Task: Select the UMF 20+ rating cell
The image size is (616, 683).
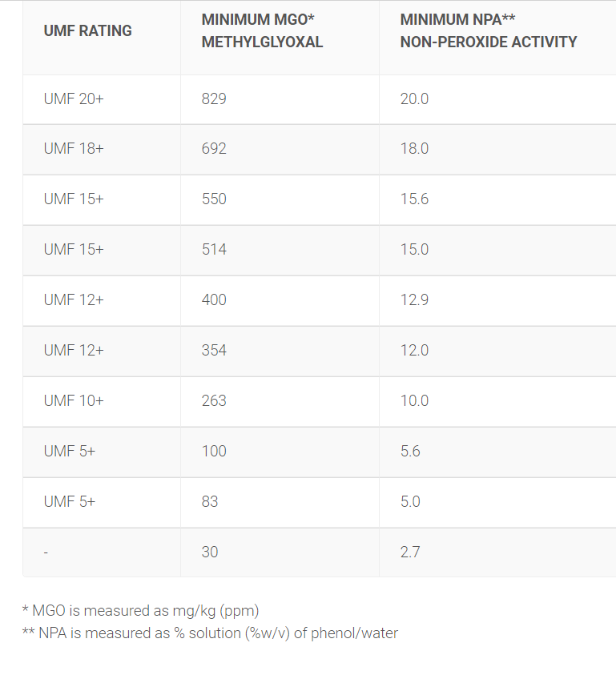Action: tap(74, 98)
